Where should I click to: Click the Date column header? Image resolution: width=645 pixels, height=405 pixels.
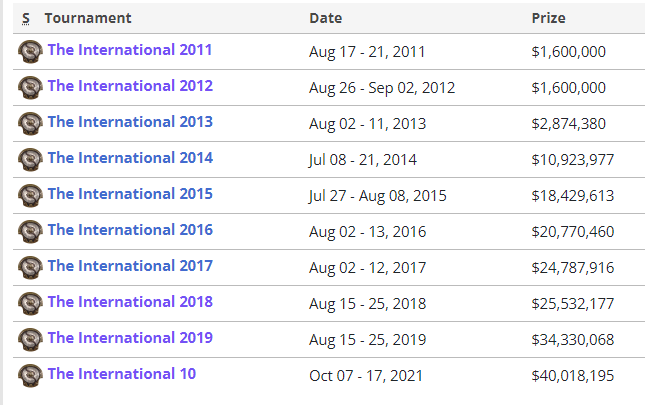tap(326, 18)
